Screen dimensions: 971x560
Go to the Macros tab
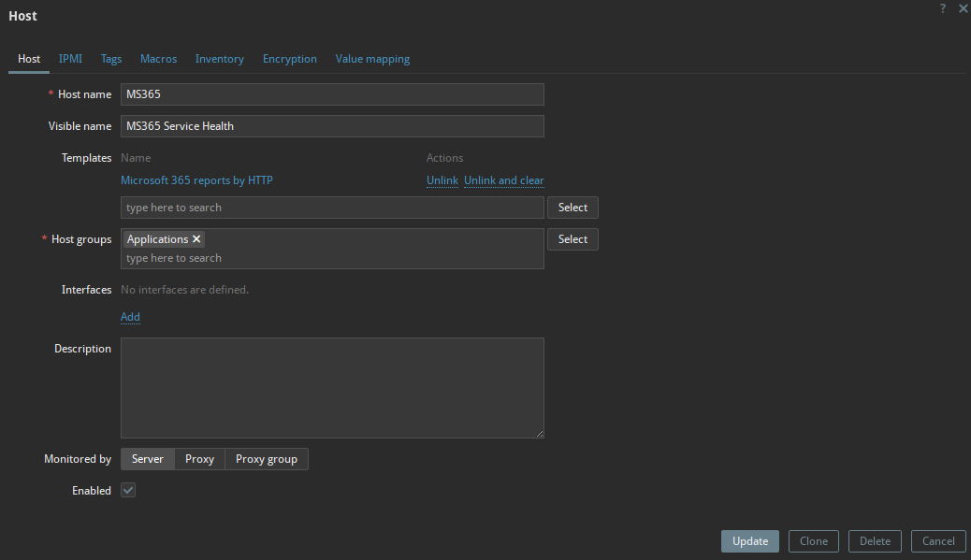(x=158, y=59)
